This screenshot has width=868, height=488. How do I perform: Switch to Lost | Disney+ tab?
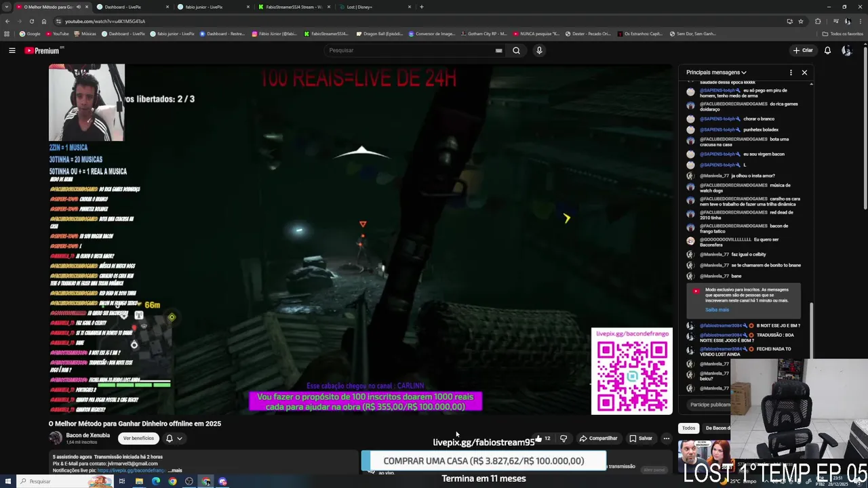[374, 7]
